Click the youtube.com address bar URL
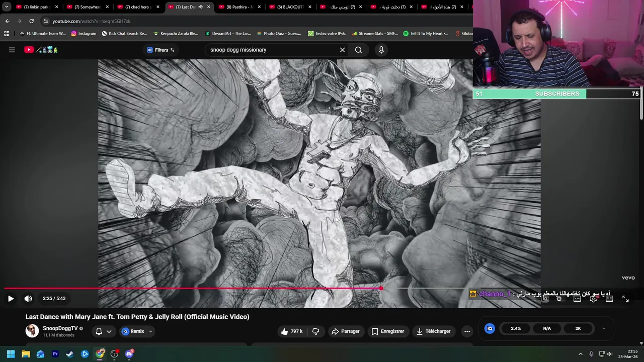The height and width of the screenshot is (362, 644). tap(91, 21)
